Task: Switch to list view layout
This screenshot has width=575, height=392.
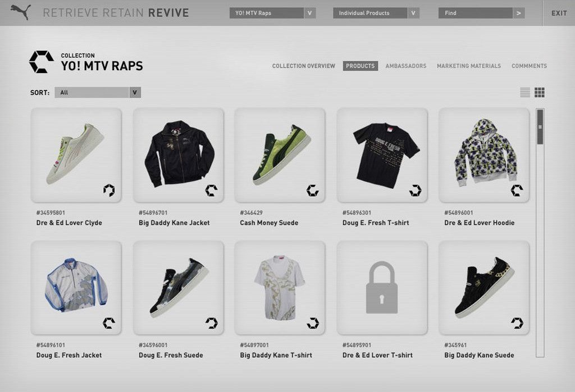Action: [525, 93]
